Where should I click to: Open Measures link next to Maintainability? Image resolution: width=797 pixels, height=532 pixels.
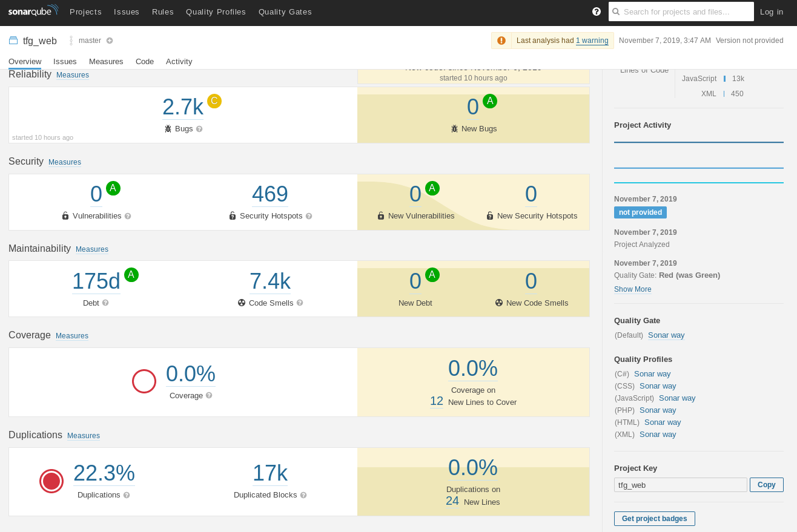pos(92,249)
